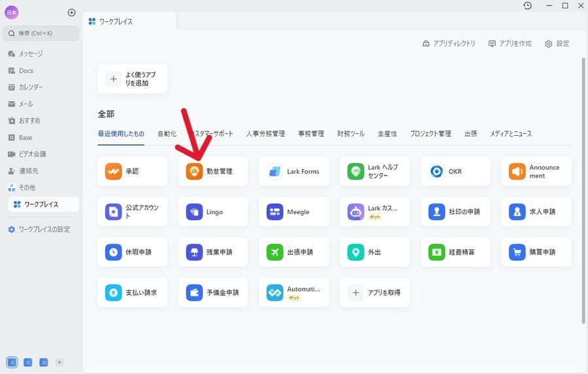The image size is (588, 374).
Task: Click the search field (Ctrl+K)
Action: pos(41,33)
